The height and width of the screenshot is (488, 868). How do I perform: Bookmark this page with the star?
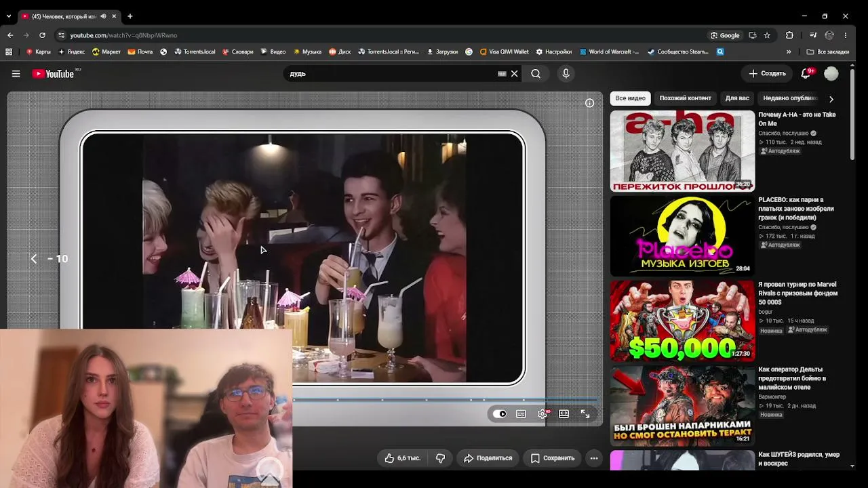coord(767,35)
